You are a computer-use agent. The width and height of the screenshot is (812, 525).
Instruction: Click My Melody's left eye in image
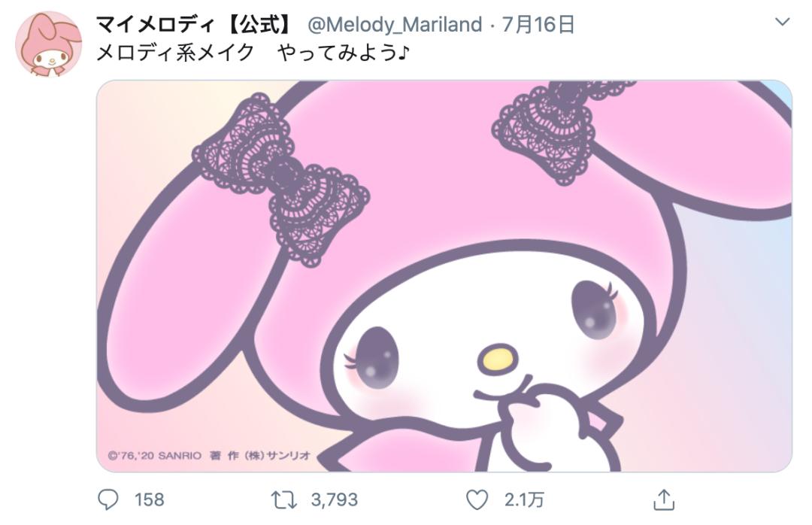coord(373,357)
